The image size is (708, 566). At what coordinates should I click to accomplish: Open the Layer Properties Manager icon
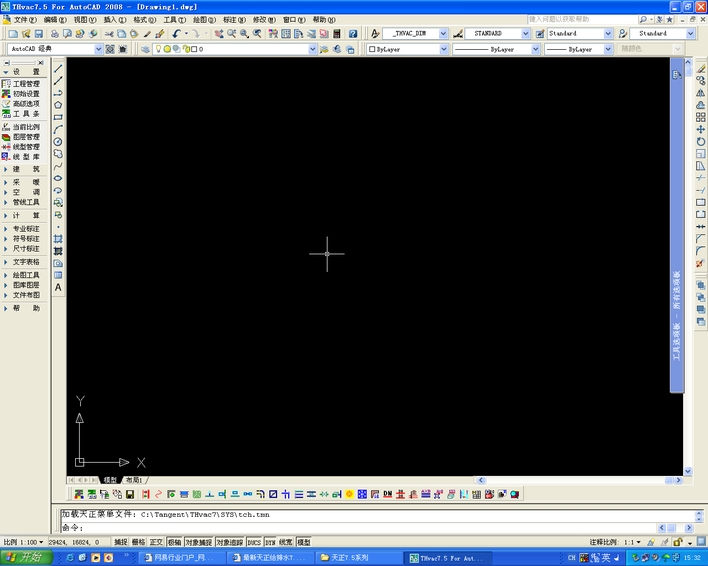(x=145, y=49)
